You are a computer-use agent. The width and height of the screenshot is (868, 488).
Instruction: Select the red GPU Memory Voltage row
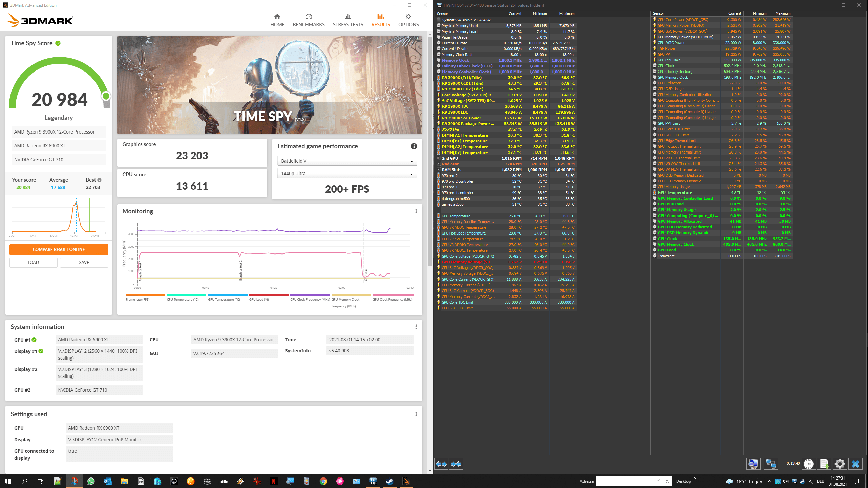(x=506, y=262)
